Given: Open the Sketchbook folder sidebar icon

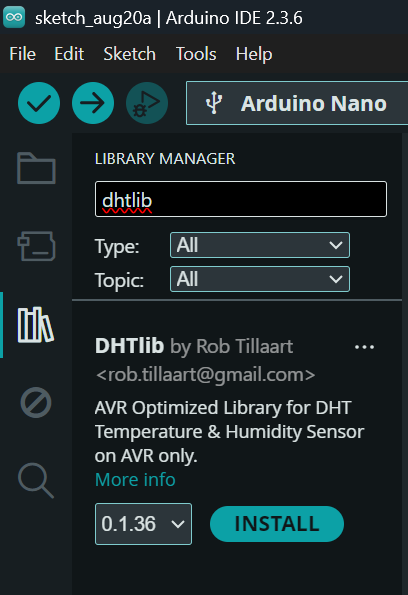Looking at the screenshot, I should tap(36, 168).
